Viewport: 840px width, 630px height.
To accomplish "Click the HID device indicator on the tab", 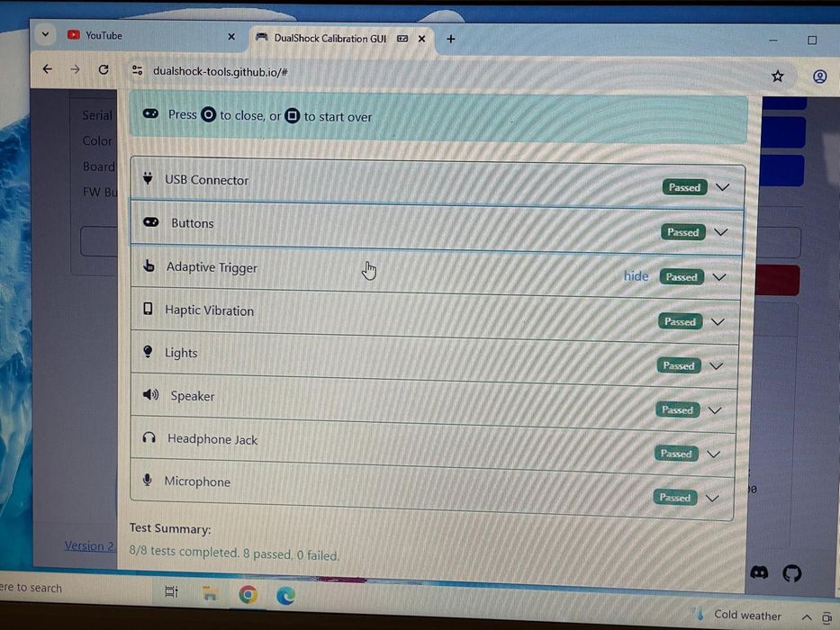I will click(x=402, y=39).
